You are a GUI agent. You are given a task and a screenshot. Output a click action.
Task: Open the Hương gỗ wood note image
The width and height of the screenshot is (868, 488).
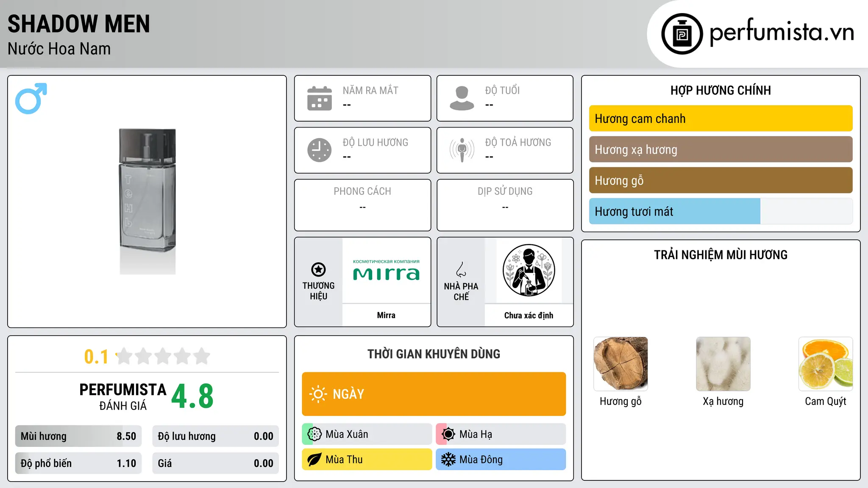(620, 364)
